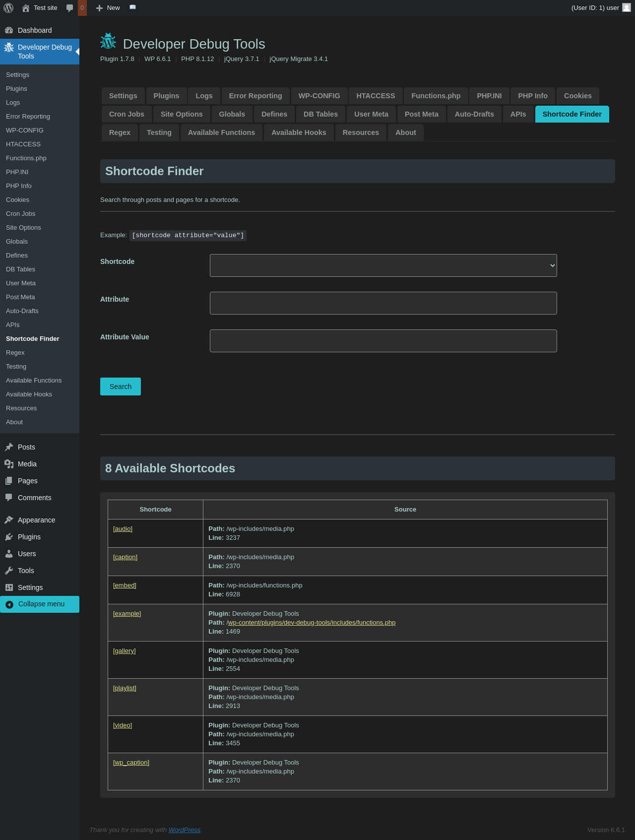Open Posts from the pushpin icon
The height and width of the screenshot is (840, 635).
[9, 447]
